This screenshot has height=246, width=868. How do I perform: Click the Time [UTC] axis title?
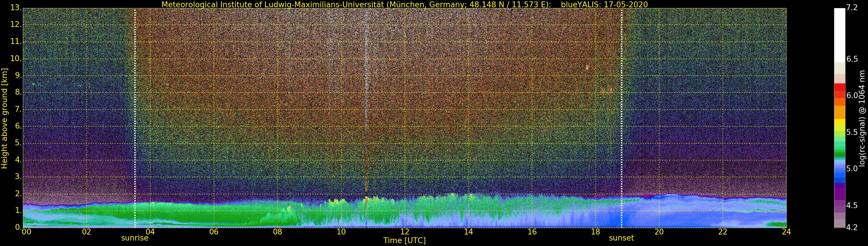pyautogui.click(x=404, y=241)
